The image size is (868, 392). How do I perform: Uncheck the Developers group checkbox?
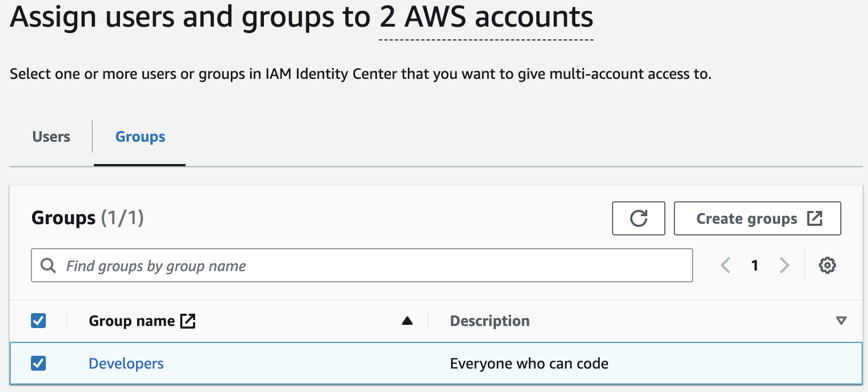tap(38, 363)
